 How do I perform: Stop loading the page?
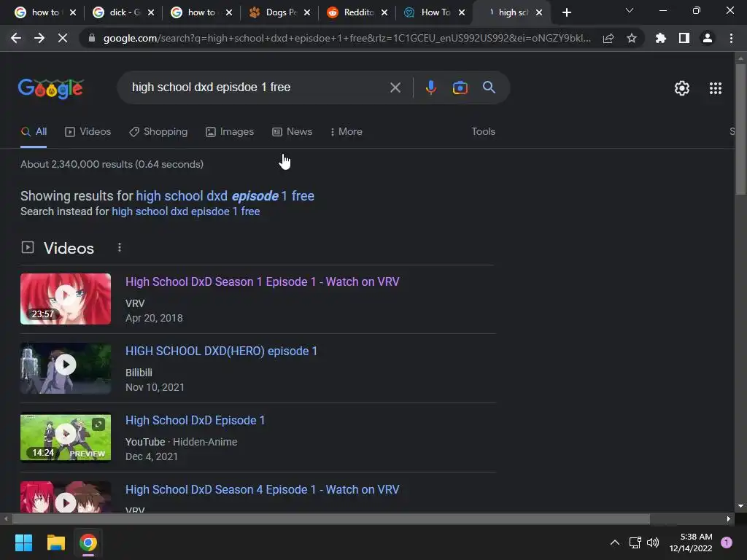click(x=63, y=38)
